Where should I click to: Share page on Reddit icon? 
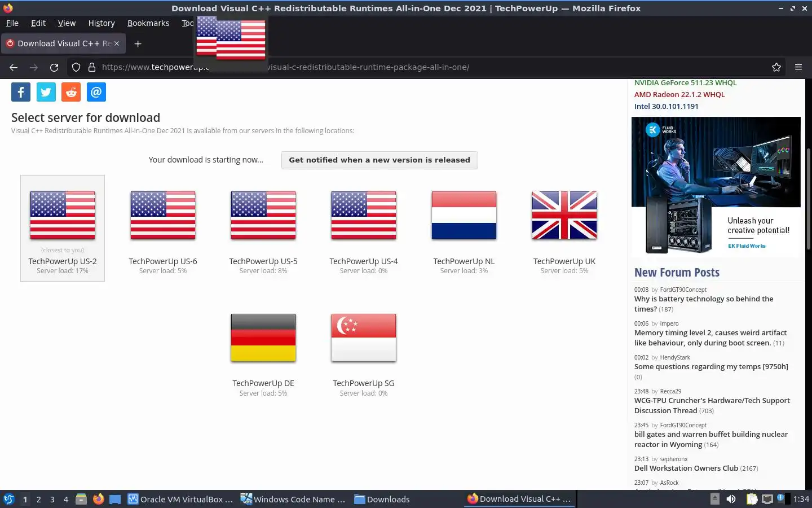(x=71, y=92)
